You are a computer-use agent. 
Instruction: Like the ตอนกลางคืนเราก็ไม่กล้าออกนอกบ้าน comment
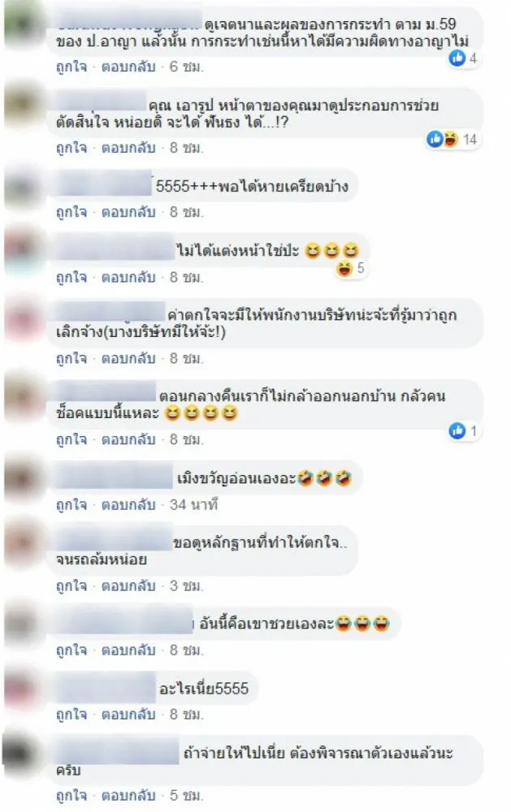pyautogui.click(x=71, y=439)
